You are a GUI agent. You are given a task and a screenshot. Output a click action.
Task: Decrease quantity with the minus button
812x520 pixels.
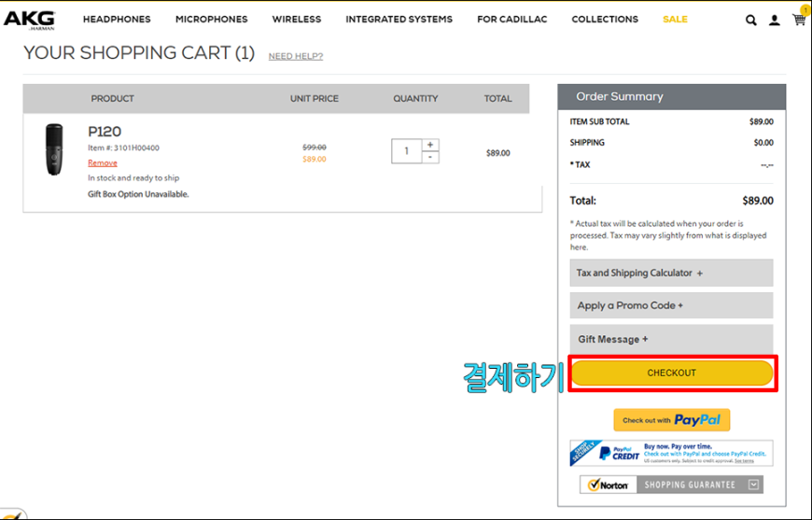pos(430,157)
